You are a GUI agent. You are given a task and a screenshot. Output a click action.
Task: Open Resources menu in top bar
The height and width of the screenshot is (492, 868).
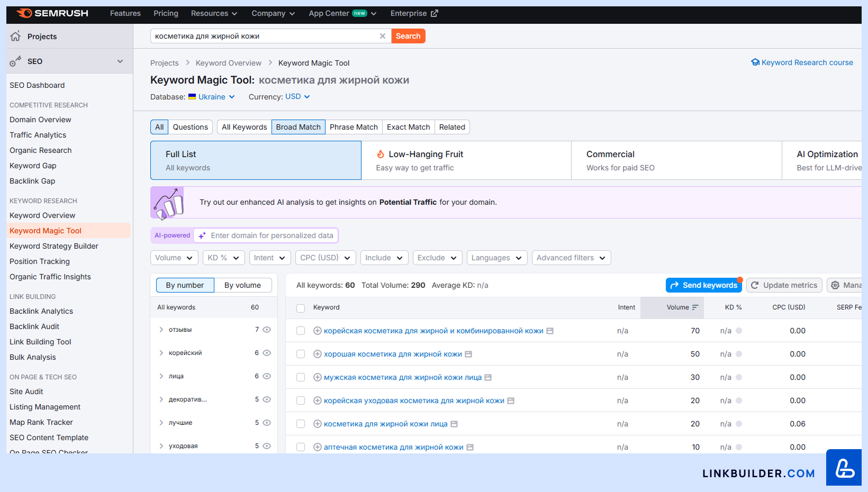pyautogui.click(x=214, y=13)
